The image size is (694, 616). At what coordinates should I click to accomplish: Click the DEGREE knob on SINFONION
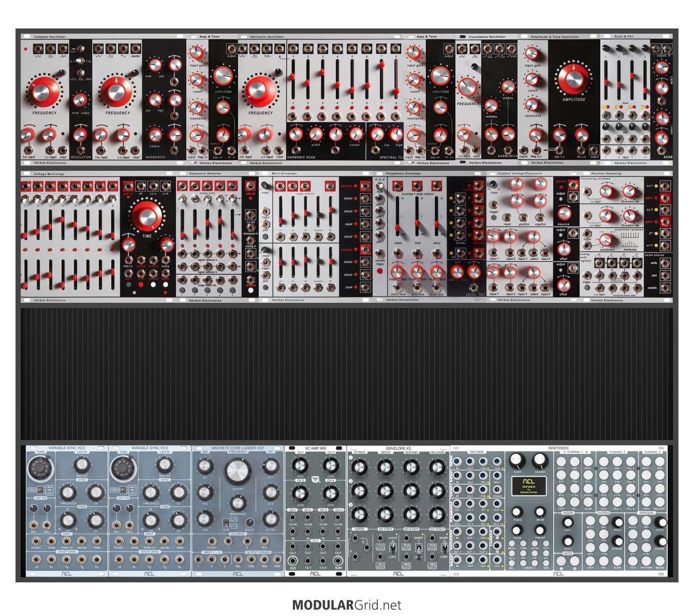pyautogui.click(x=540, y=461)
